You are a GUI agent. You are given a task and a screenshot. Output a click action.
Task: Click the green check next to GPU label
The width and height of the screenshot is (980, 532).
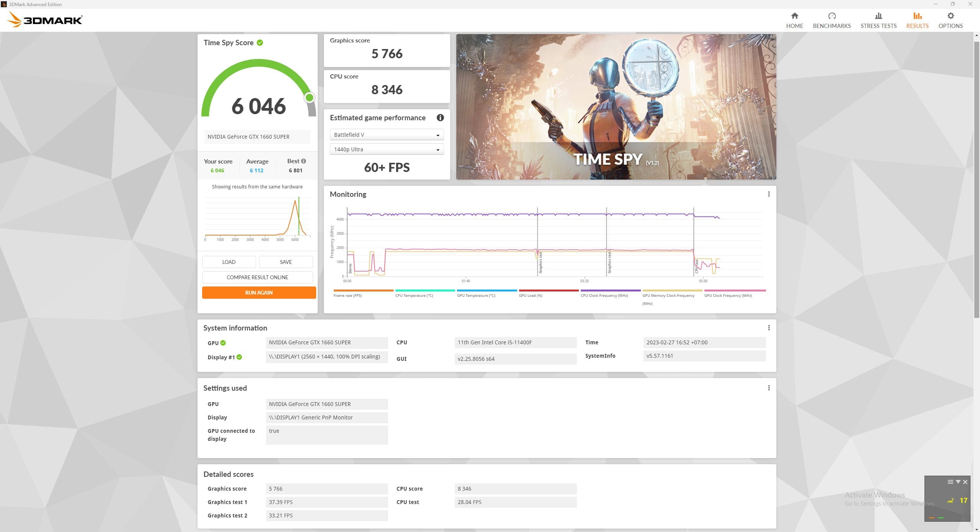[223, 343]
